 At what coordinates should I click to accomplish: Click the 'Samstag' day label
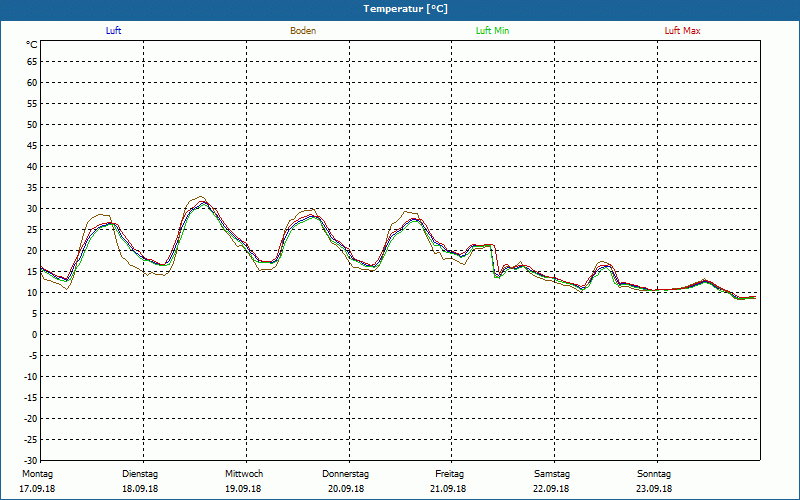pos(552,474)
